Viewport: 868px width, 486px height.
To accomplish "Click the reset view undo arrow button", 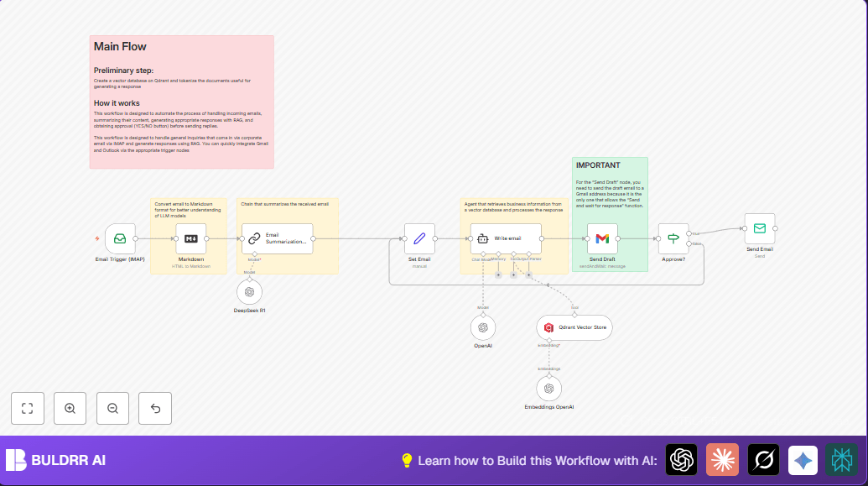I will pyautogui.click(x=155, y=409).
